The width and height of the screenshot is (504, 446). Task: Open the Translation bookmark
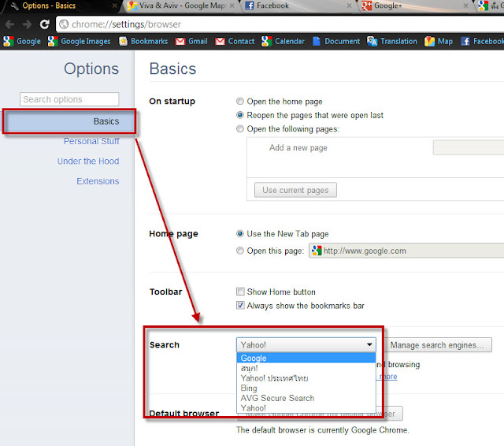coord(392,41)
